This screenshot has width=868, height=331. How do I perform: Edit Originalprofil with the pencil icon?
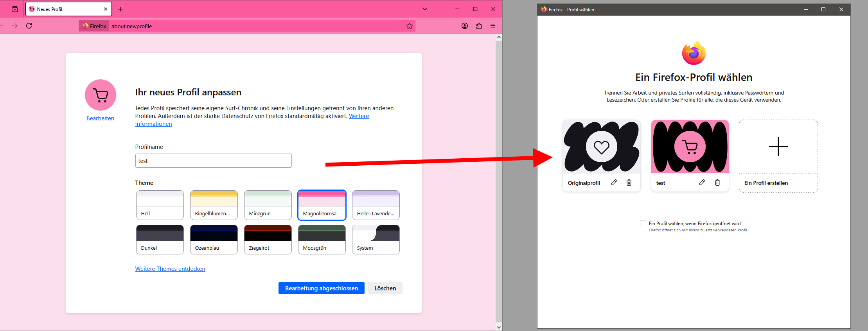614,182
